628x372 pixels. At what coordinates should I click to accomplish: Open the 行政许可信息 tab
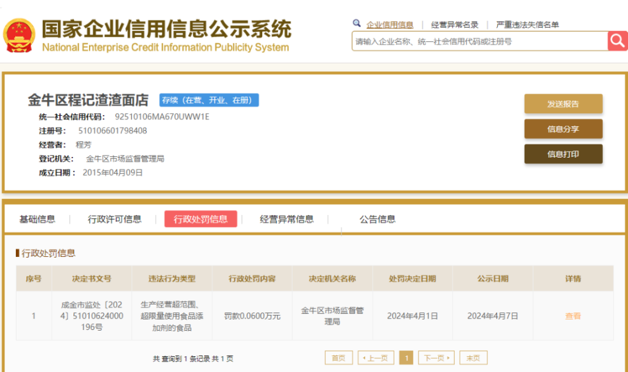pyautogui.click(x=115, y=219)
